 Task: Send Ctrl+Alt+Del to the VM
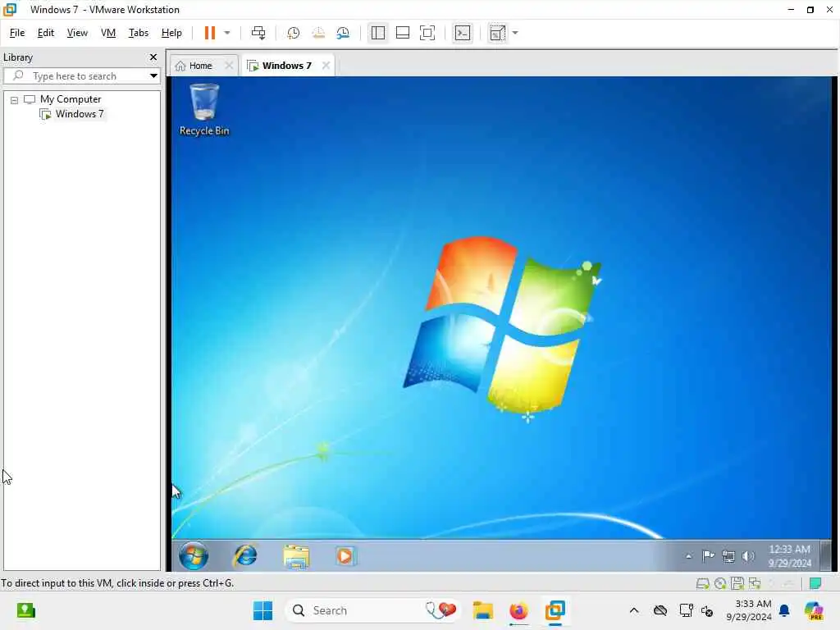pos(258,33)
